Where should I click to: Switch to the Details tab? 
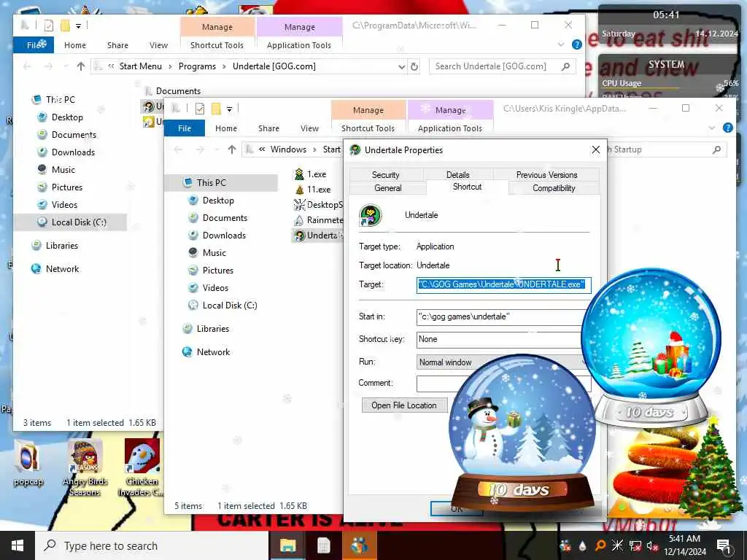click(x=457, y=175)
